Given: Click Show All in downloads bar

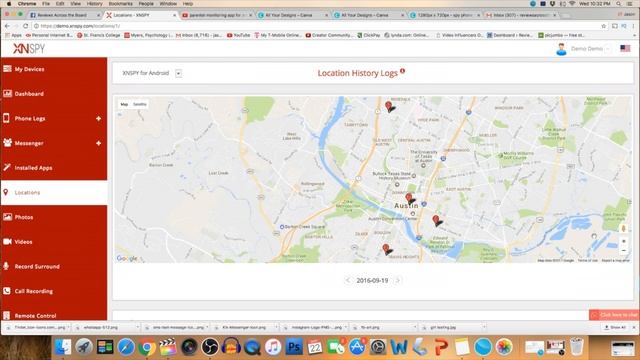Looking at the screenshot, I should click(615, 327).
